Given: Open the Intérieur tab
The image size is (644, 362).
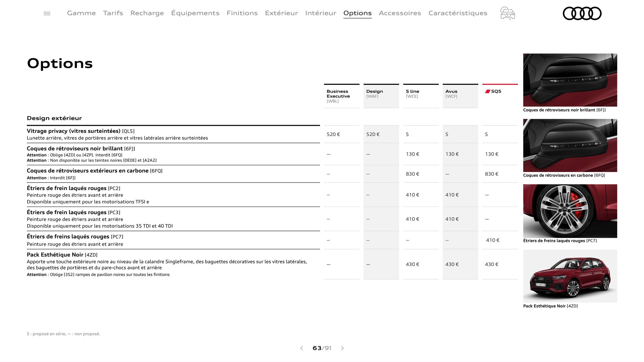Looking at the screenshot, I should coord(321,13).
